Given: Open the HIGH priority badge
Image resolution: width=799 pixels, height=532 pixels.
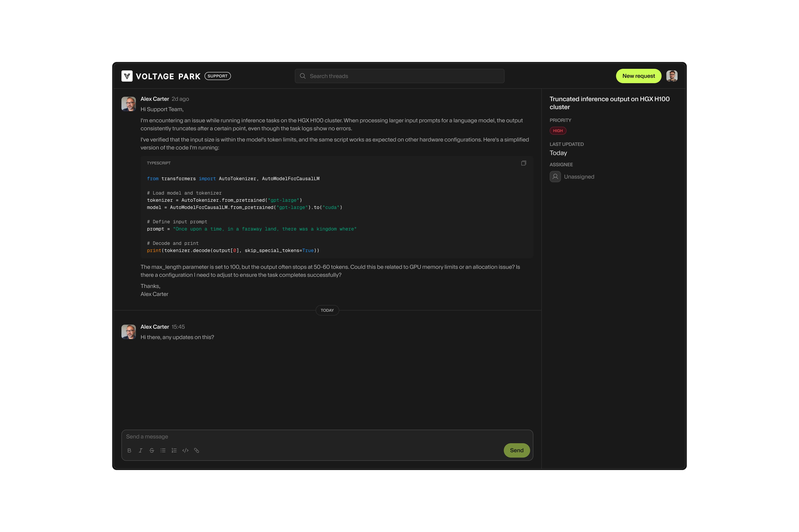Looking at the screenshot, I should click(x=558, y=131).
